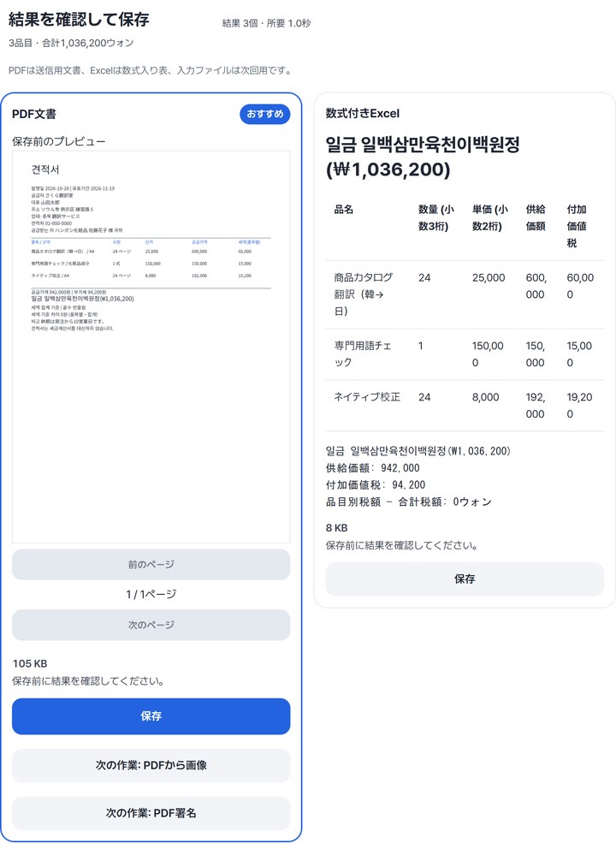The height and width of the screenshot is (843, 616).
Task: Click the 単価 (小数2桁) column header
Action: [489, 217]
